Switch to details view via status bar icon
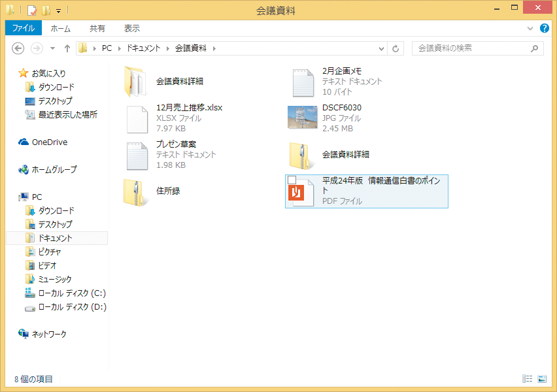The width and height of the screenshot is (557, 392). (x=527, y=379)
